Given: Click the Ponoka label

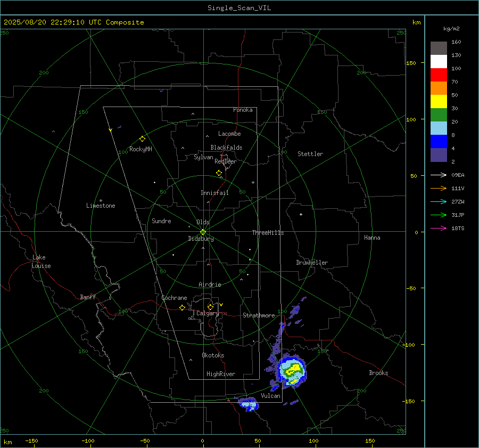Looking at the screenshot, I should pyautogui.click(x=243, y=110).
